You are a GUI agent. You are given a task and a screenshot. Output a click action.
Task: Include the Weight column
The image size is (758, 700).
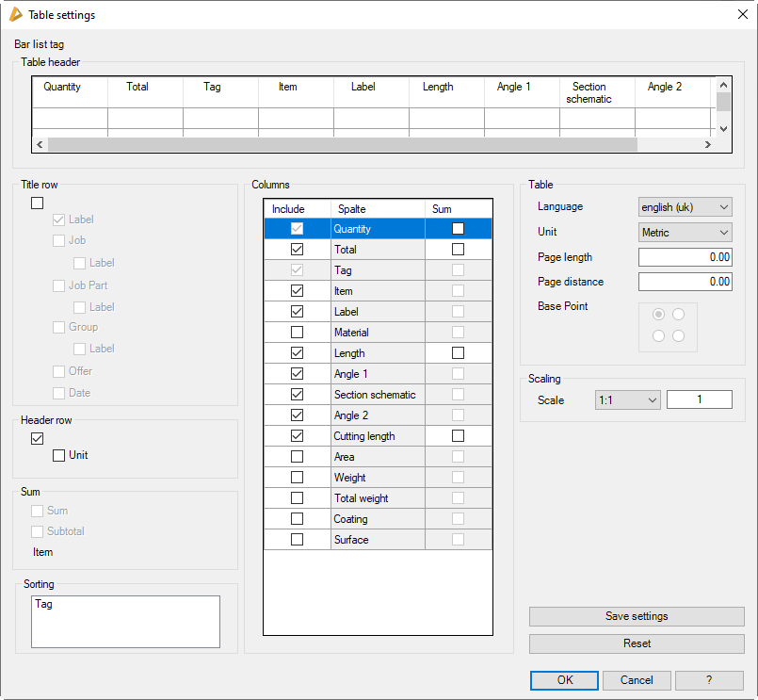297,478
